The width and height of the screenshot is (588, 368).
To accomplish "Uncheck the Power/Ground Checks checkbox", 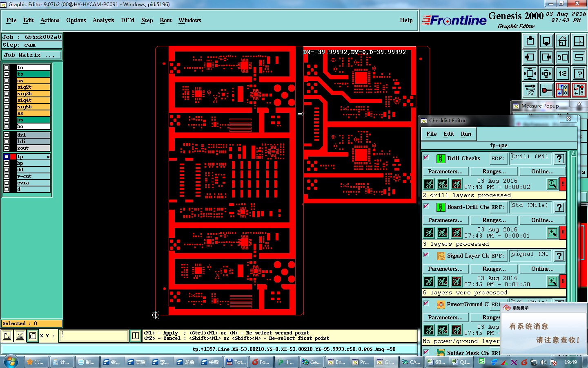I will pyautogui.click(x=426, y=303).
